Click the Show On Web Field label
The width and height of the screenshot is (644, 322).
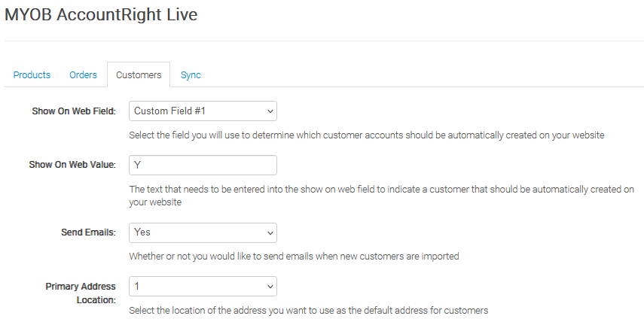point(74,111)
